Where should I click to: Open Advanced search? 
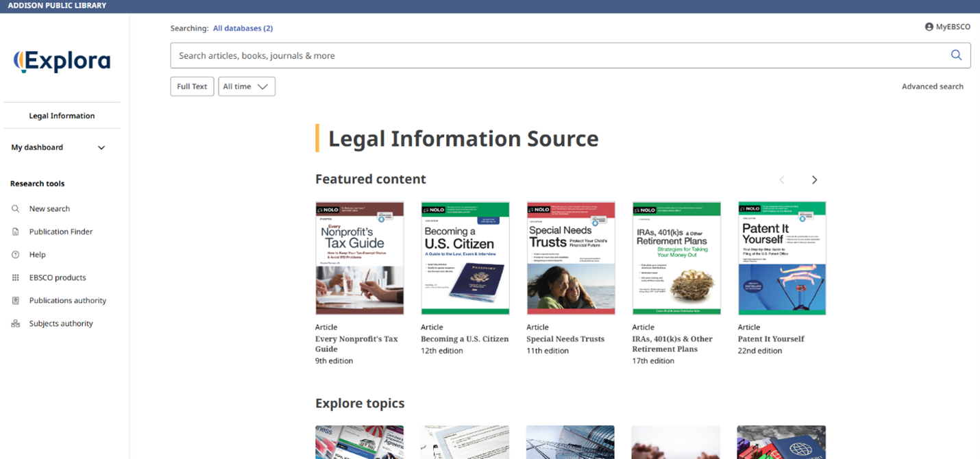point(933,86)
